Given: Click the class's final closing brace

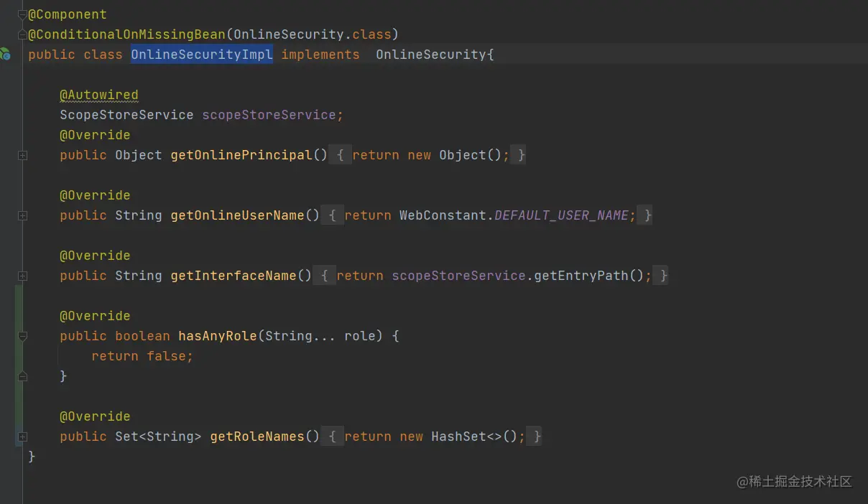Looking at the screenshot, I should (x=32, y=457).
